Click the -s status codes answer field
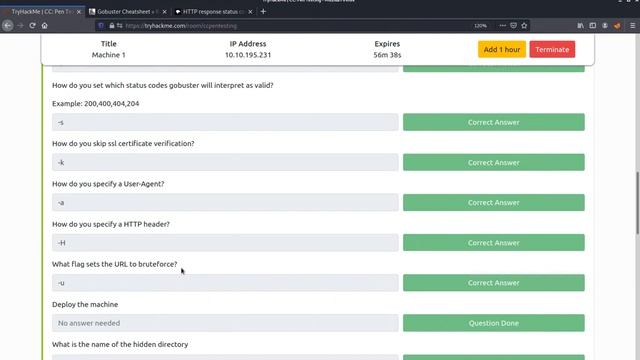The width and height of the screenshot is (640, 360). (225, 122)
